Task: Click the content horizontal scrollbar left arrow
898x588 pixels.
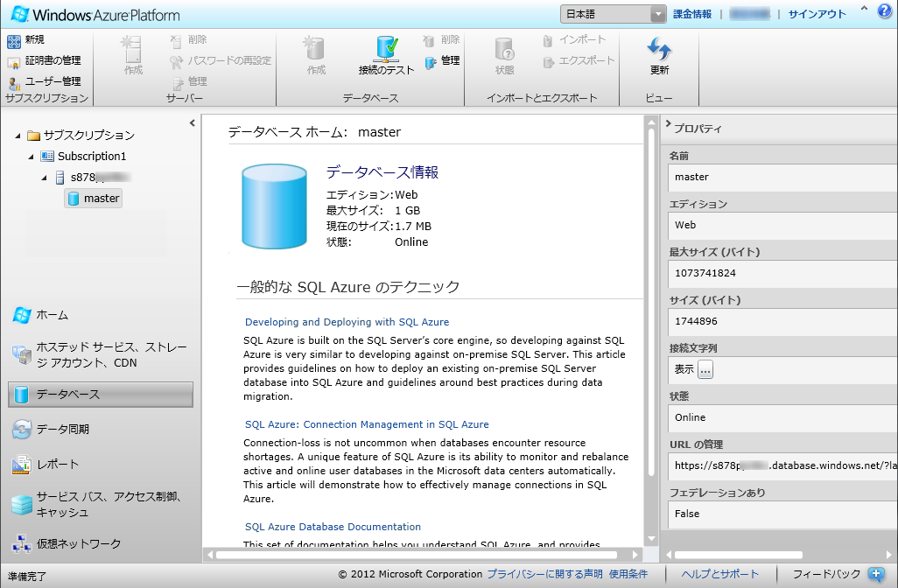Action: point(210,554)
